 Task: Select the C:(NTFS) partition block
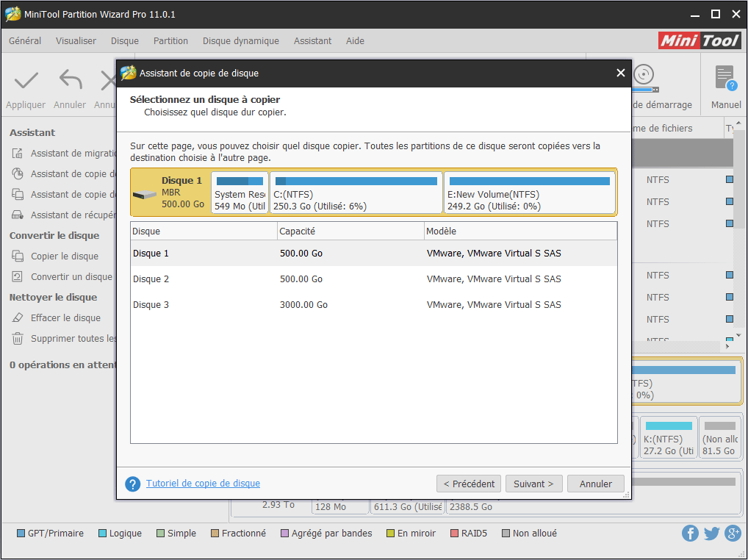click(356, 193)
